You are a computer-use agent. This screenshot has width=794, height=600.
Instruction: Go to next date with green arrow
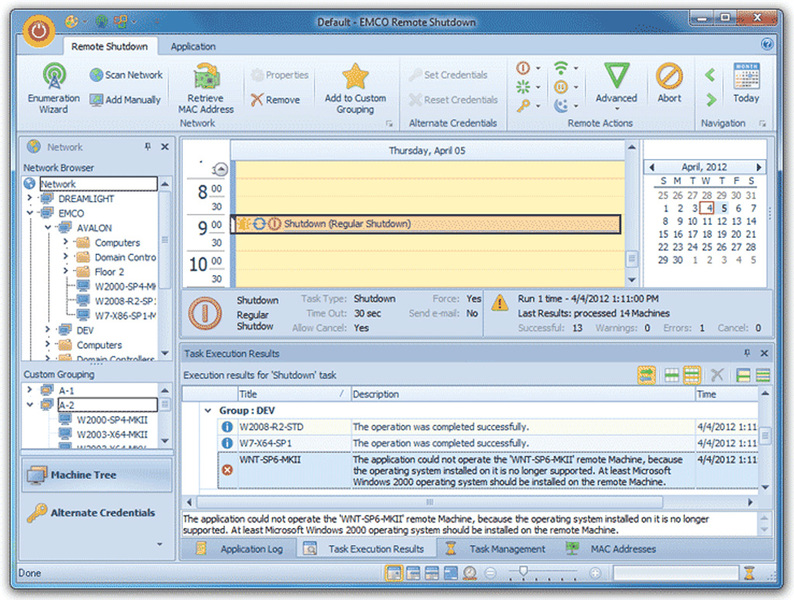click(x=711, y=100)
